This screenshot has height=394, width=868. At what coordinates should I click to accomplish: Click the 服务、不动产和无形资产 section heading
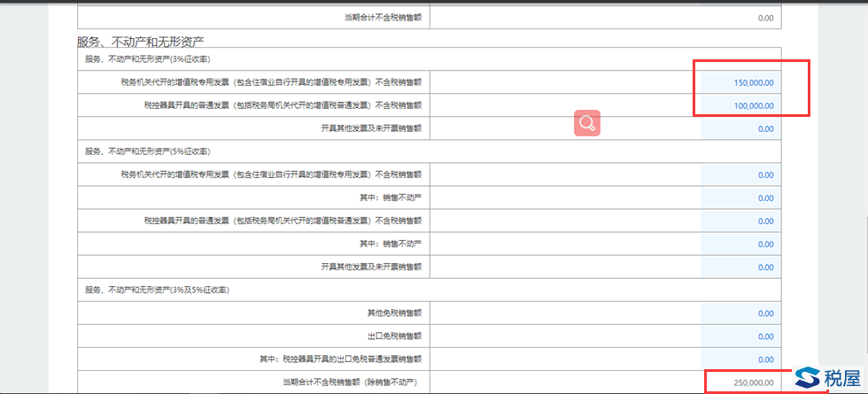click(141, 41)
